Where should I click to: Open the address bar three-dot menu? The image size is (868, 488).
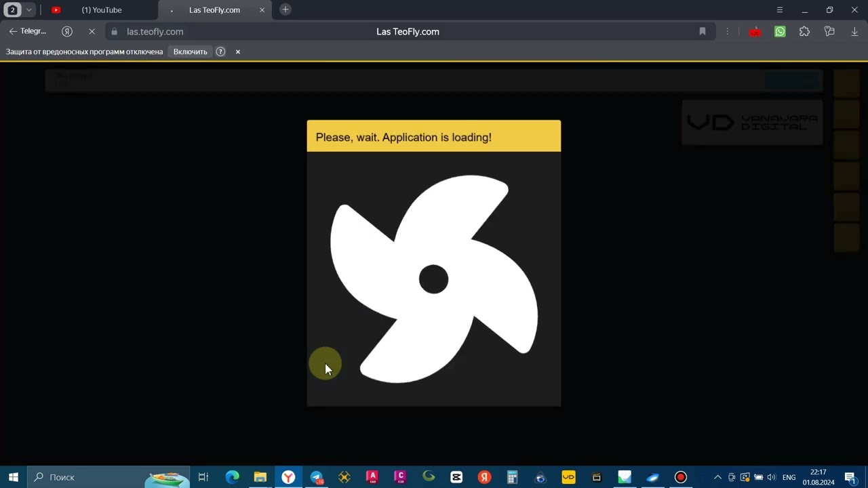tap(727, 31)
